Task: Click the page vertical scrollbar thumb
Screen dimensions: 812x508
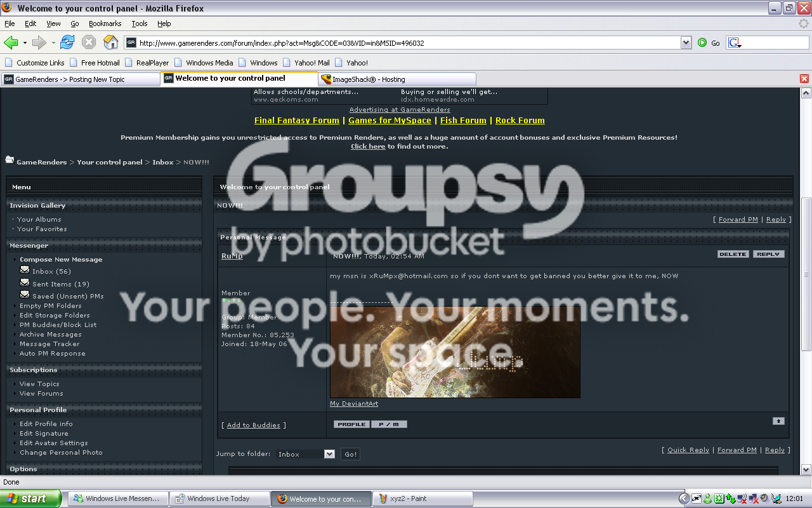Action: point(806,274)
